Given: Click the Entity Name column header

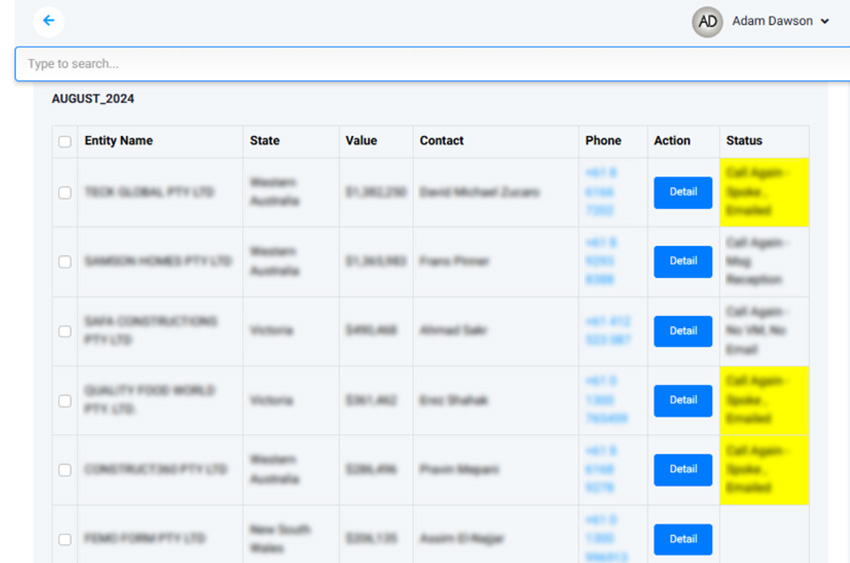Looking at the screenshot, I should tap(119, 141).
